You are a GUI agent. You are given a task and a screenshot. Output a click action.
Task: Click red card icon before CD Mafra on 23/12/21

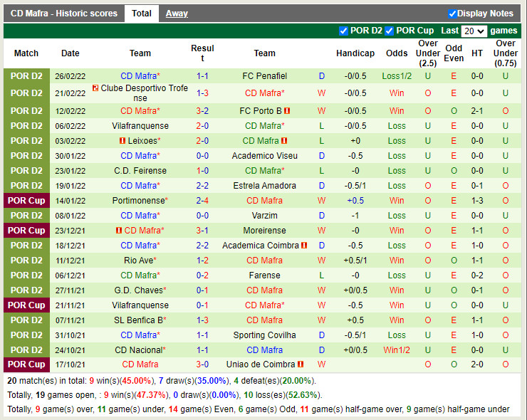tap(119, 231)
